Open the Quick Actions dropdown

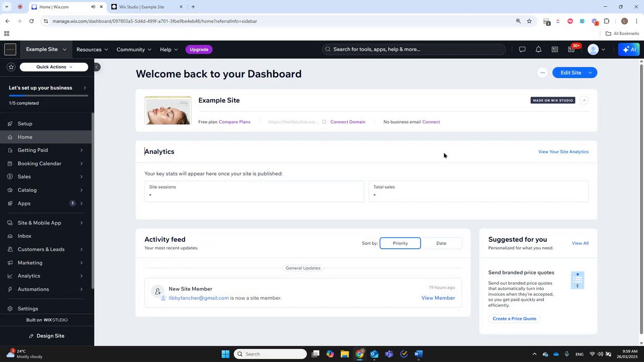coord(54,67)
